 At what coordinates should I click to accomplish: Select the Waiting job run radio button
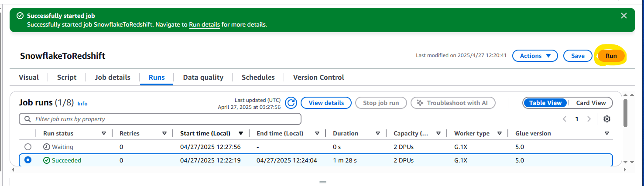[x=28, y=147]
